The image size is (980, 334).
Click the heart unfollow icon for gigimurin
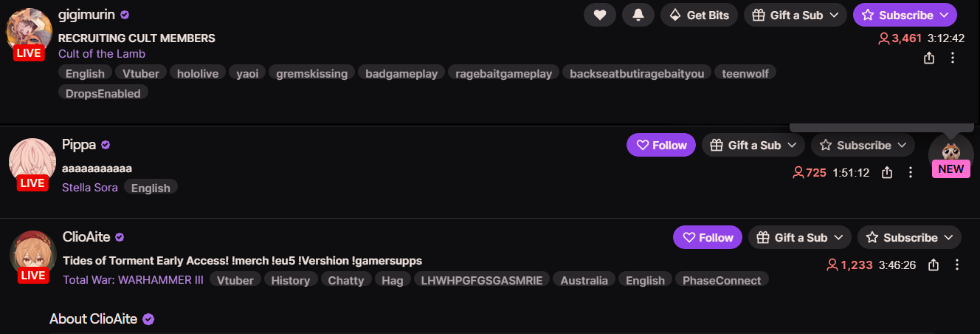tap(600, 15)
